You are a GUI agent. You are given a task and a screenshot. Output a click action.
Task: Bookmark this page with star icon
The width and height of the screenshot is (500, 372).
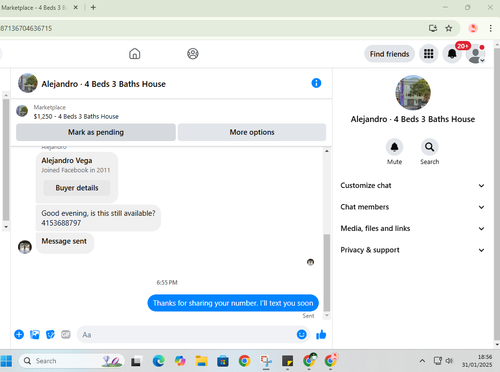pyautogui.click(x=449, y=28)
